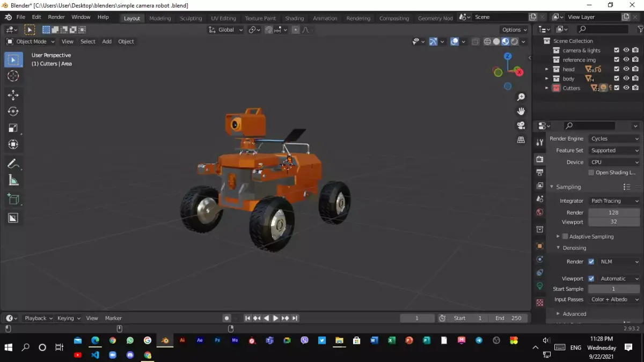644x362 pixels.
Task: Open the Render menu
Action: tap(56, 17)
